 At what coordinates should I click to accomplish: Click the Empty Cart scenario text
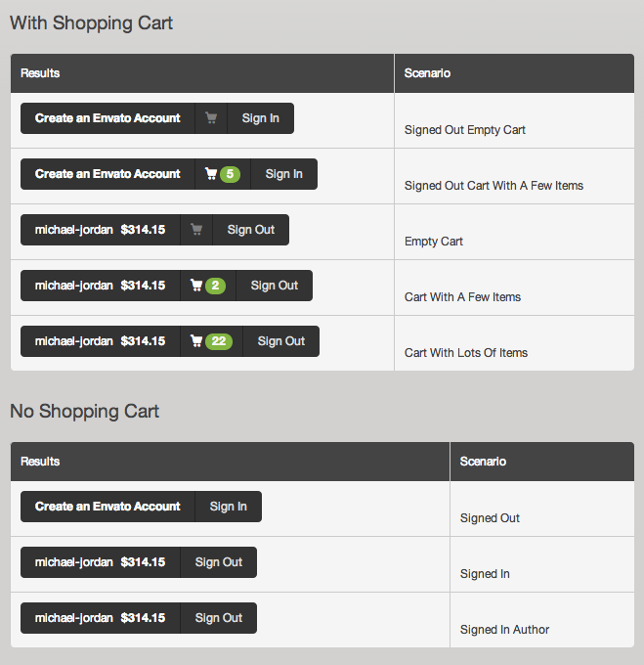coord(434,242)
